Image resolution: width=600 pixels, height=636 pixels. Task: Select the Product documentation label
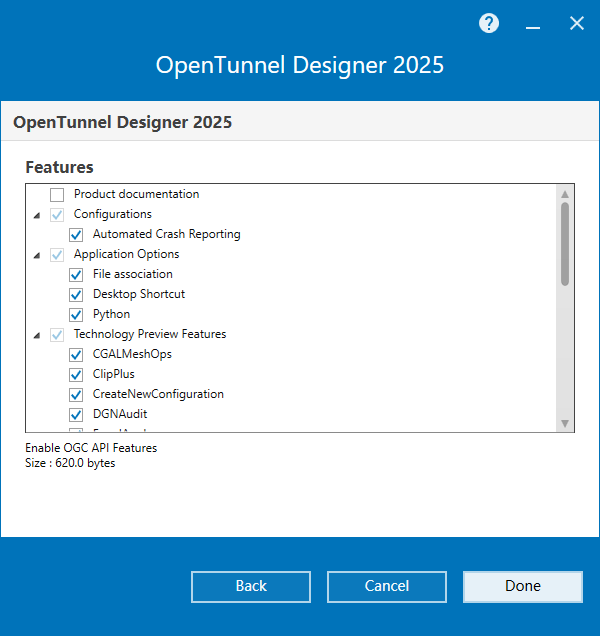click(136, 194)
